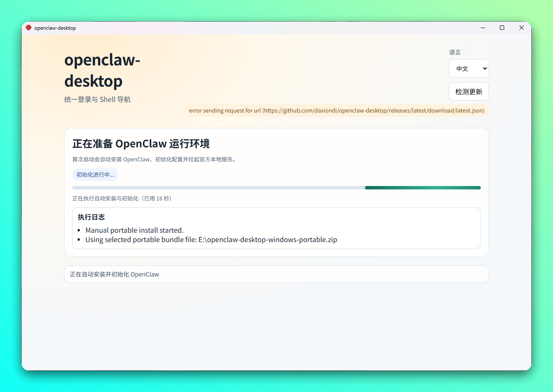The width and height of the screenshot is (553, 392).
Task: Click the red openclaw icon in title bar
Action: click(x=28, y=28)
